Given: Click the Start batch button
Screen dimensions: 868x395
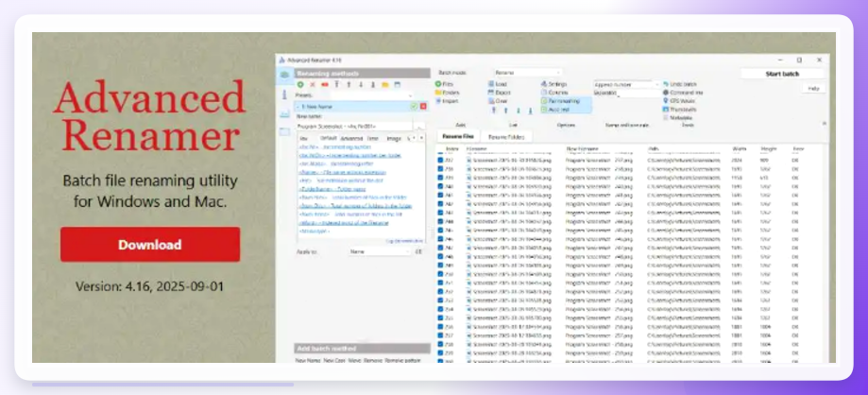Looking at the screenshot, I should (x=782, y=74).
